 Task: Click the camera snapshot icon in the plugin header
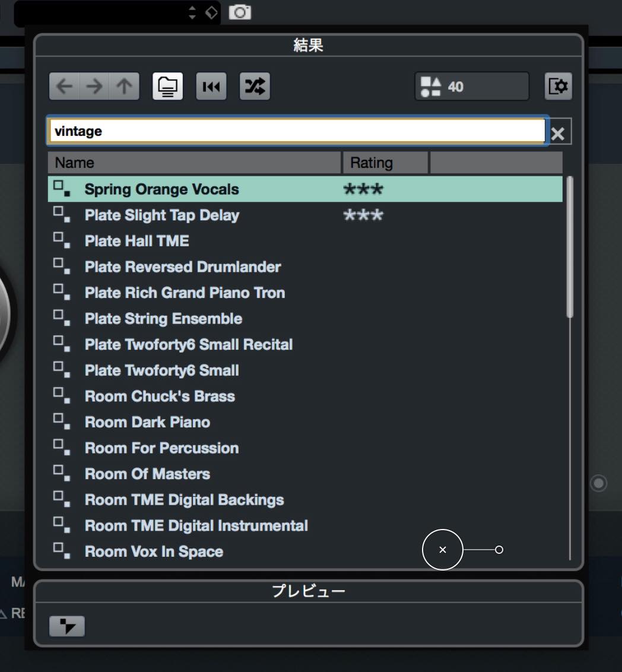click(240, 12)
